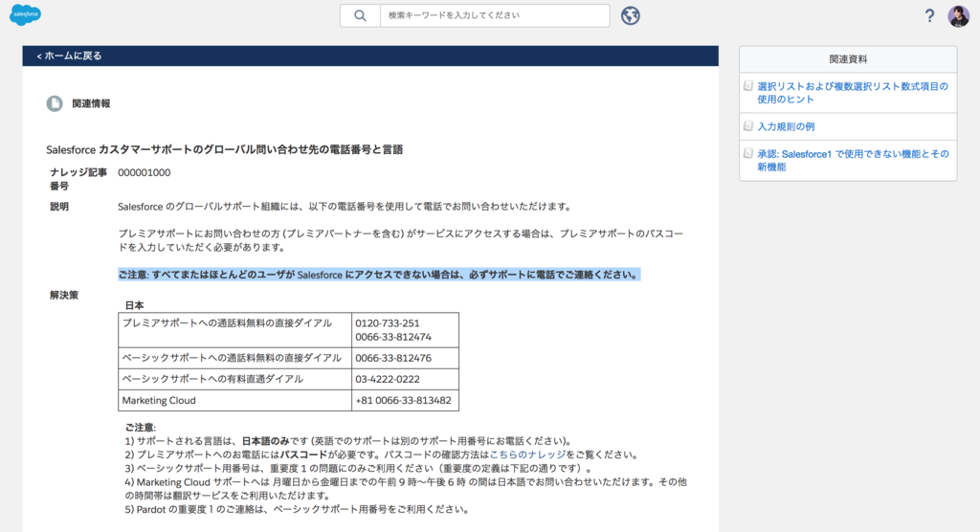Open the 入力規則の例 link
This screenshot has height=532, width=980.
(786, 126)
